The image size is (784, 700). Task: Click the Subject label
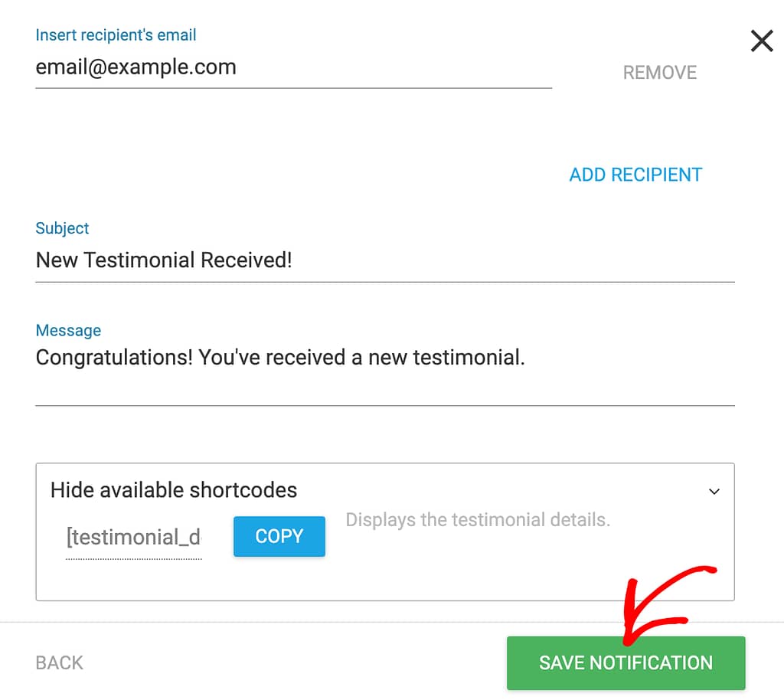[x=62, y=228]
